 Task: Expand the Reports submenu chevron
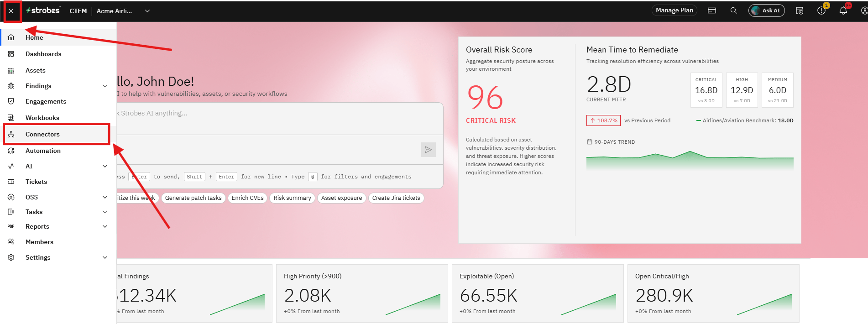coord(105,226)
